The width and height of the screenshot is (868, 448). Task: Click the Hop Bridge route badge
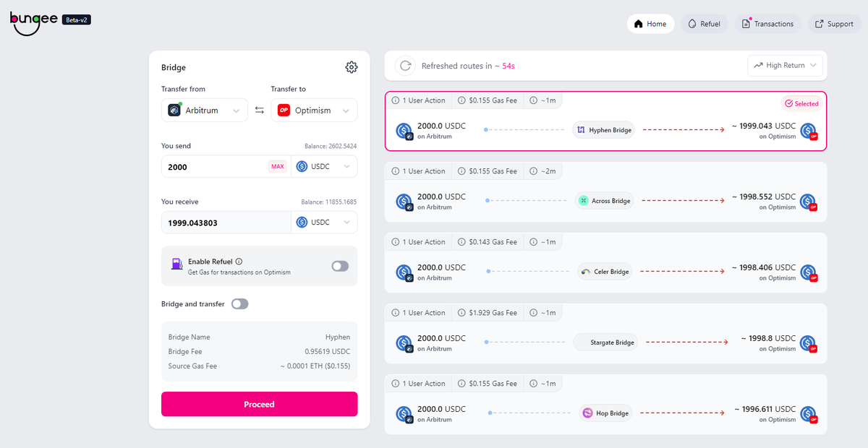pos(605,413)
